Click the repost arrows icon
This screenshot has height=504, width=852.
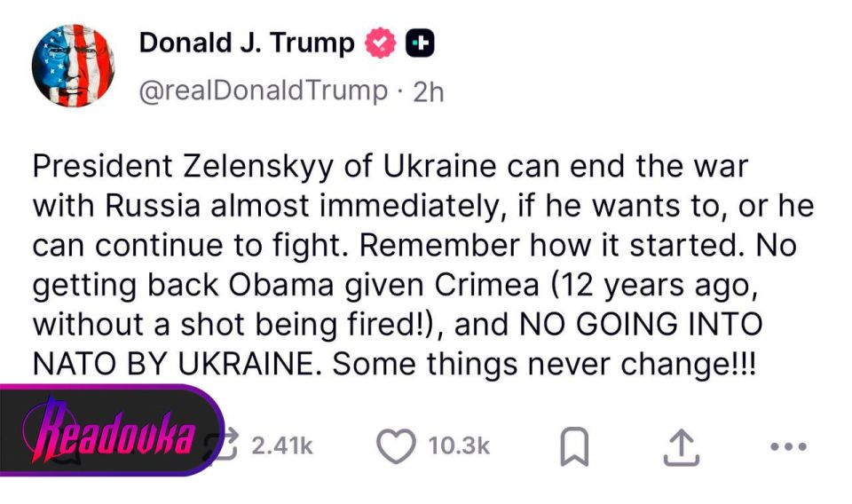coord(224,445)
